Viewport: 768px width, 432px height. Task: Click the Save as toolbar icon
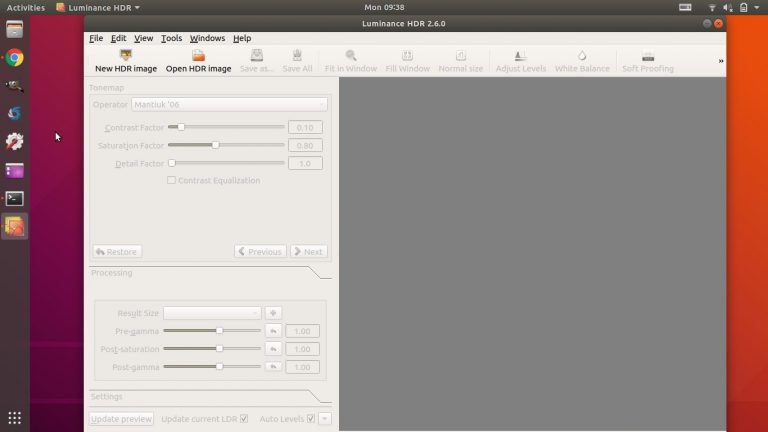point(257,55)
